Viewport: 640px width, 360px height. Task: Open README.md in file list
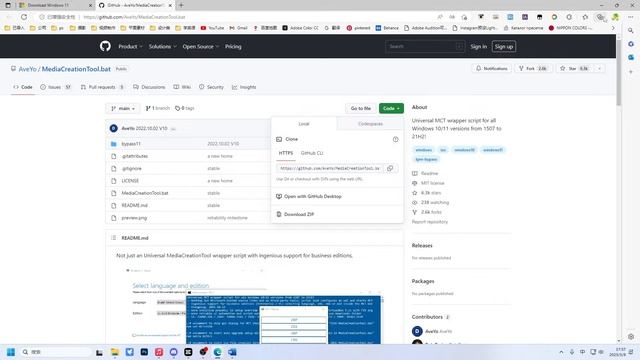(x=135, y=205)
